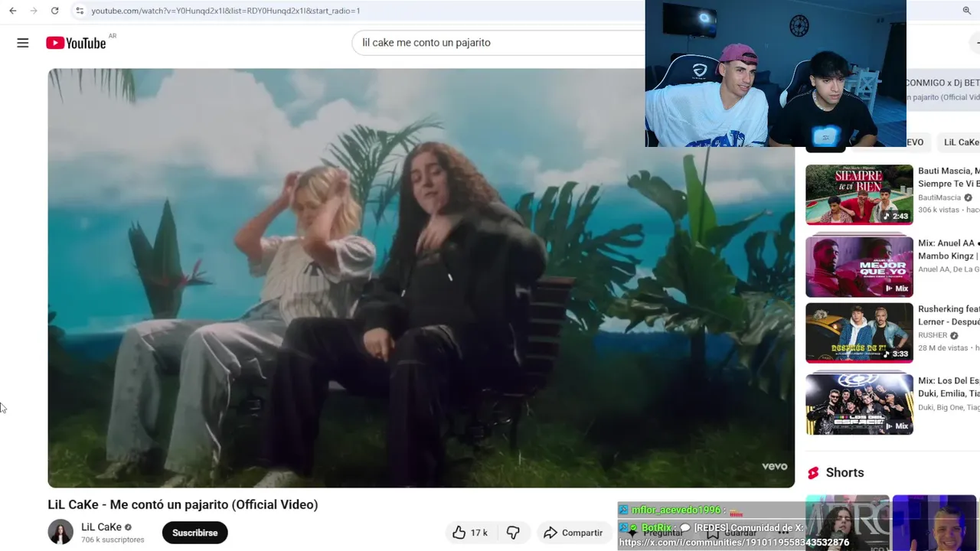Click the main video player area

[x=421, y=278]
